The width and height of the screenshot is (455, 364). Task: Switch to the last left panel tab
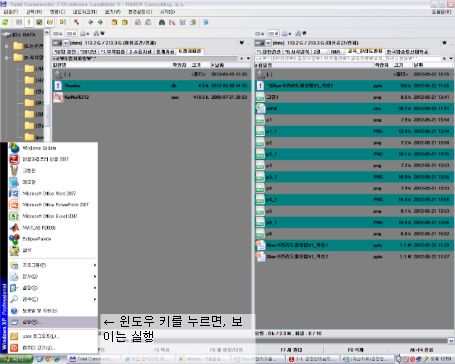point(190,51)
